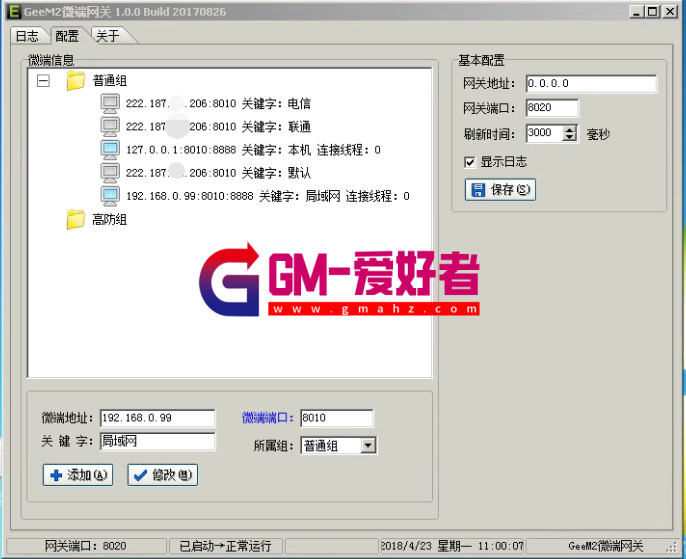686x559 pixels.
Task: Click the 修改(M) button
Action: [163, 475]
